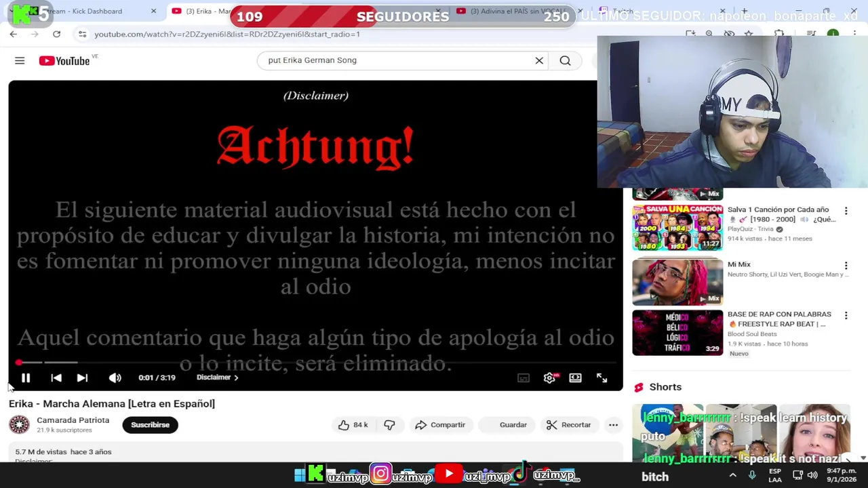Viewport: 868px width, 488px height.
Task: Open the PlayQuiz - Trivia channel text
Action: click(x=750, y=229)
